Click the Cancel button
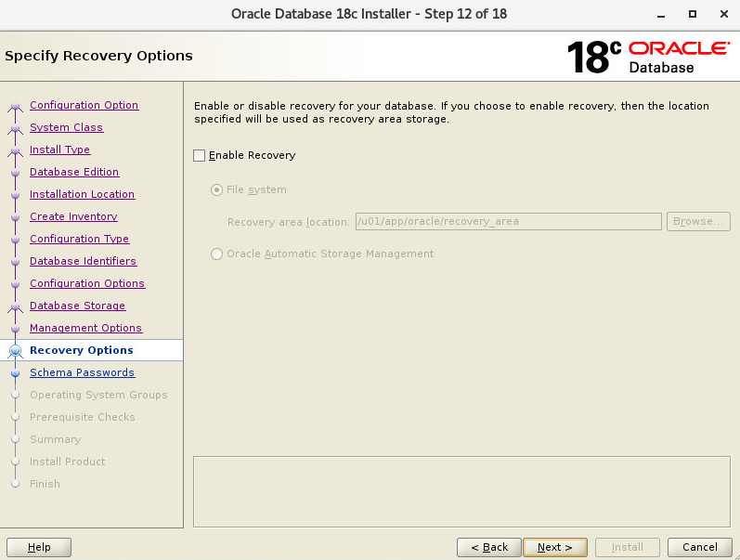The width and height of the screenshot is (740, 560). pyautogui.click(x=699, y=547)
